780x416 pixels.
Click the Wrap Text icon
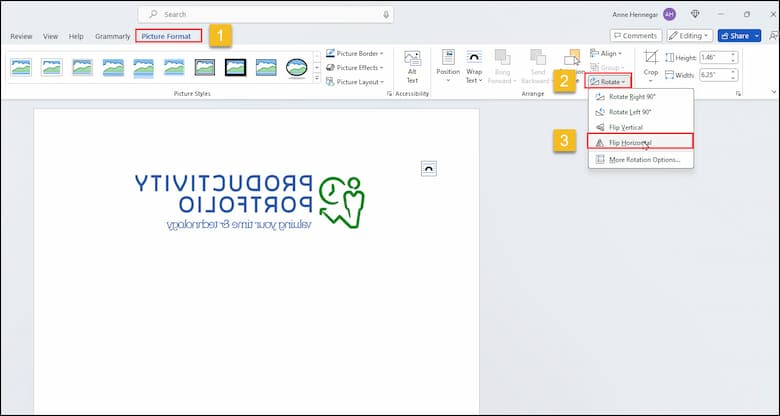coord(474,66)
